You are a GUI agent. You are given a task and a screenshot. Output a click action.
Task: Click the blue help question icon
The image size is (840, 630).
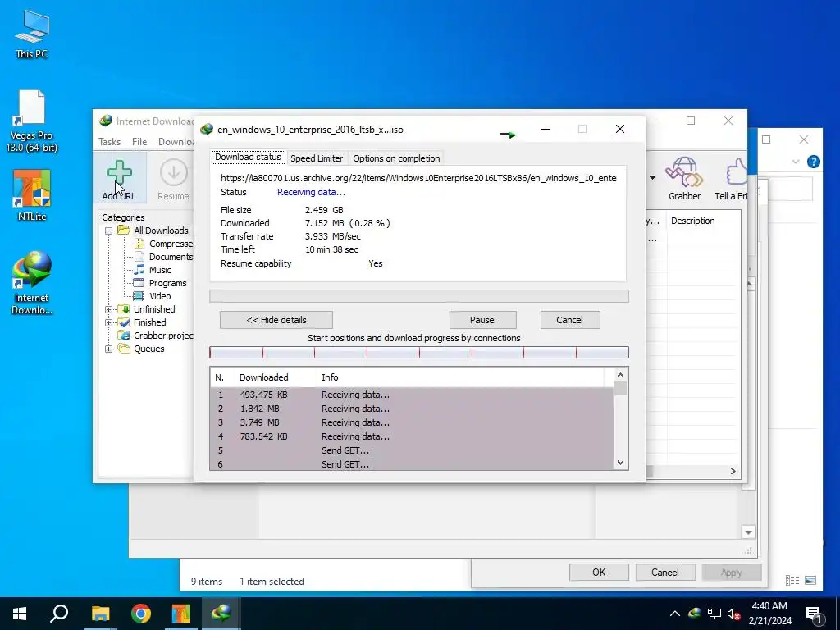click(x=813, y=162)
